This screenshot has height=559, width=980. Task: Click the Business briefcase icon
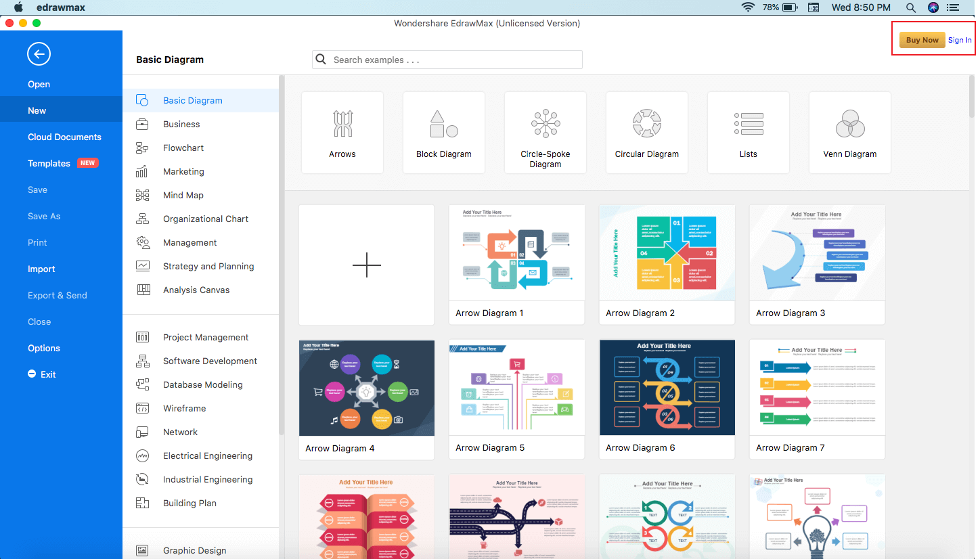pyautogui.click(x=142, y=124)
